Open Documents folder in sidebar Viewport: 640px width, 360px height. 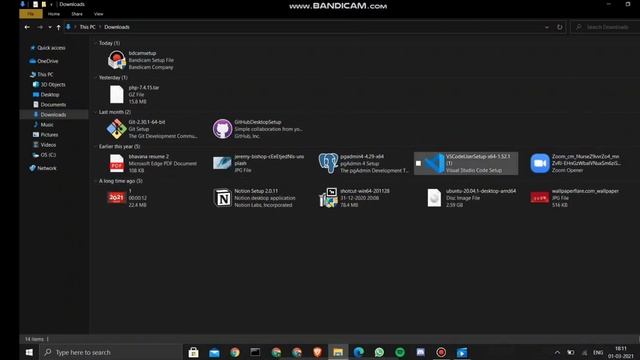49,105
